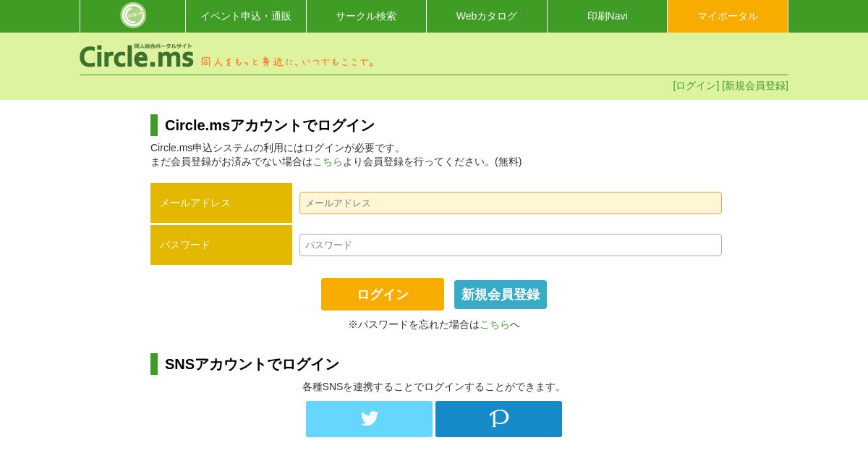Click the Circle.msアカウントでログイン heading

(270, 125)
